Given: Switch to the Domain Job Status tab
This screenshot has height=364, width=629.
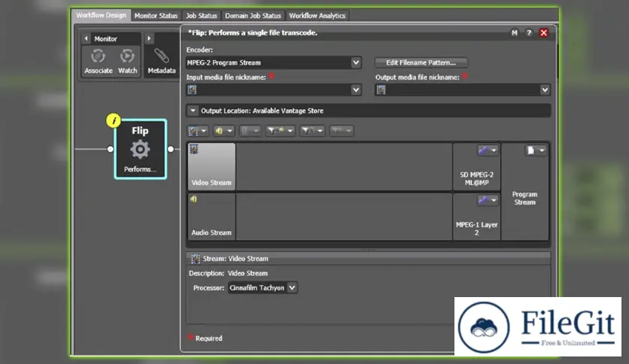Looking at the screenshot, I should [x=253, y=16].
